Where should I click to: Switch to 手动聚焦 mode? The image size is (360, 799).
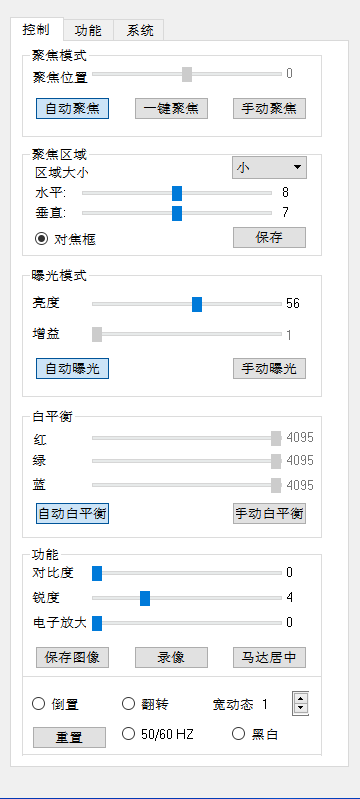pos(269,109)
